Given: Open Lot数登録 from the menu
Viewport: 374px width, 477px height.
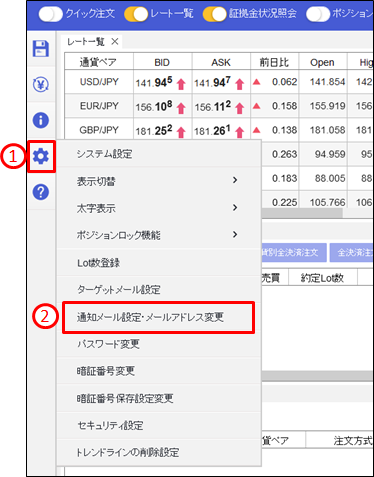Looking at the screenshot, I should [159, 263].
